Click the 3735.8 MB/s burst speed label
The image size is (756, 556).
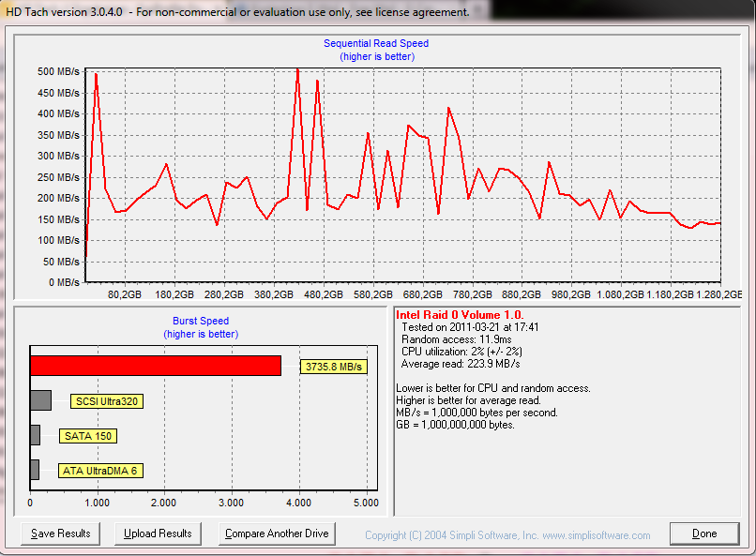(x=334, y=367)
